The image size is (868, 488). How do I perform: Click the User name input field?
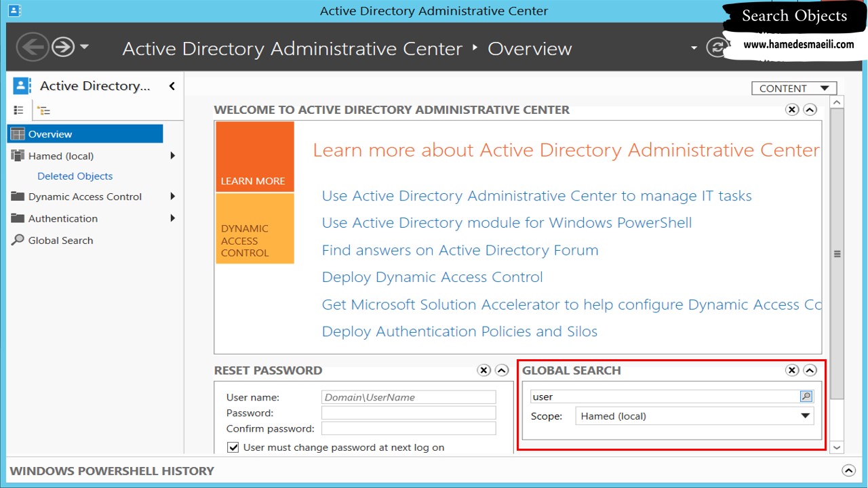409,397
